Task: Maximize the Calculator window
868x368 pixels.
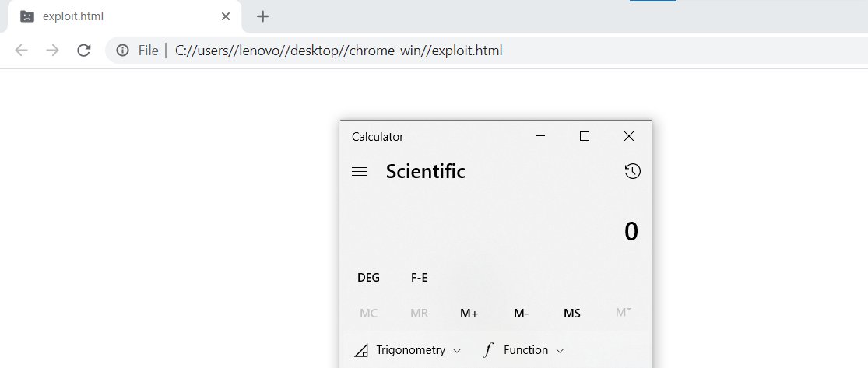Action: tap(585, 136)
